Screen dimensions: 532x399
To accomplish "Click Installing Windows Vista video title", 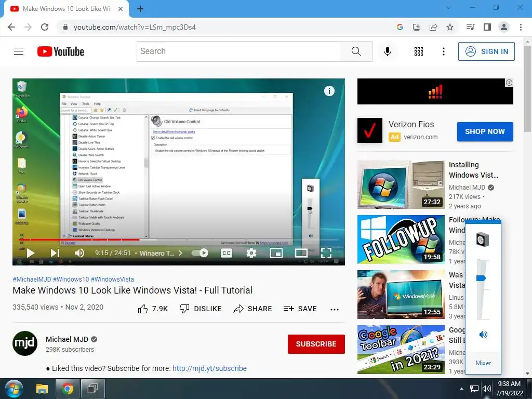I will 473,170.
